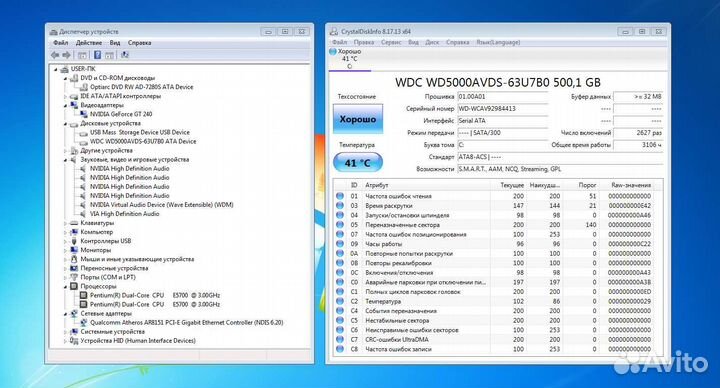720x388 pixels.
Task: Click status circle for attribute C2 Температура
Action: (340, 301)
